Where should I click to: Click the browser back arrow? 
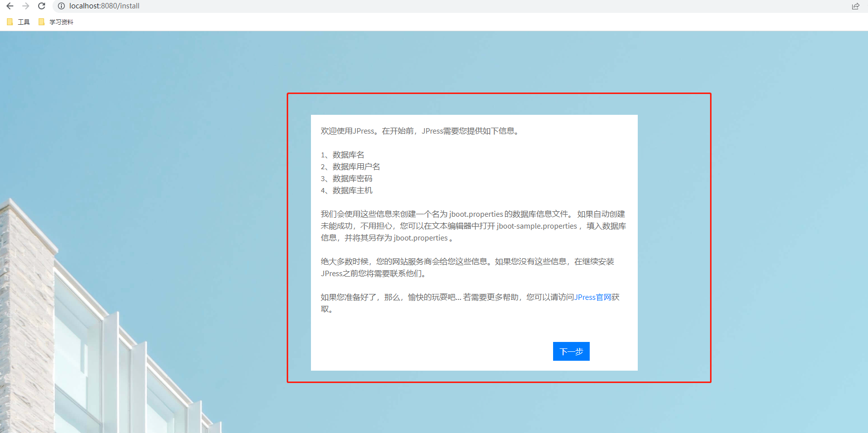(x=10, y=6)
